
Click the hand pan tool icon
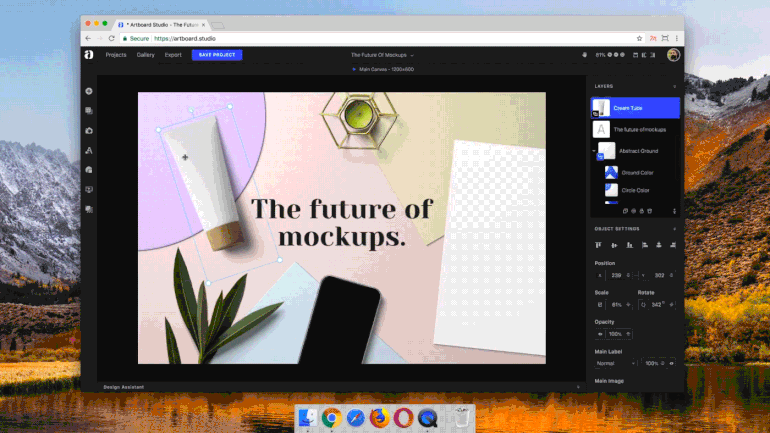pos(584,55)
